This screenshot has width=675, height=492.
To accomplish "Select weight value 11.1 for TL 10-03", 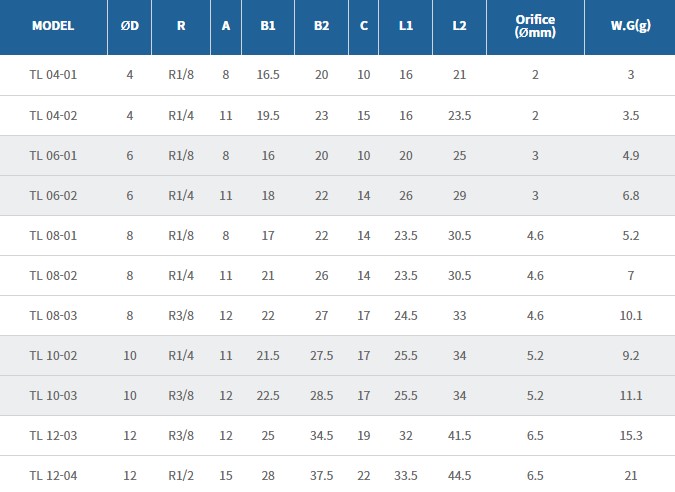I will point(631,395).
